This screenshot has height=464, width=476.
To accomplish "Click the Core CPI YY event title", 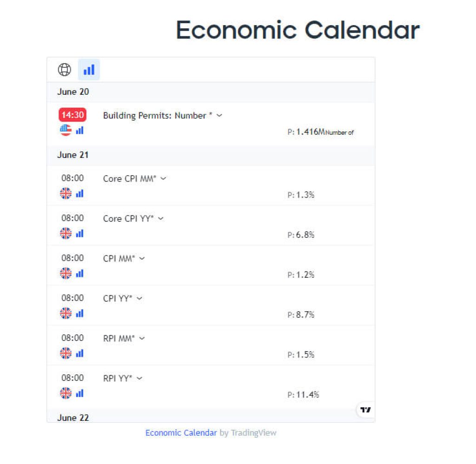I will (128, 219).
